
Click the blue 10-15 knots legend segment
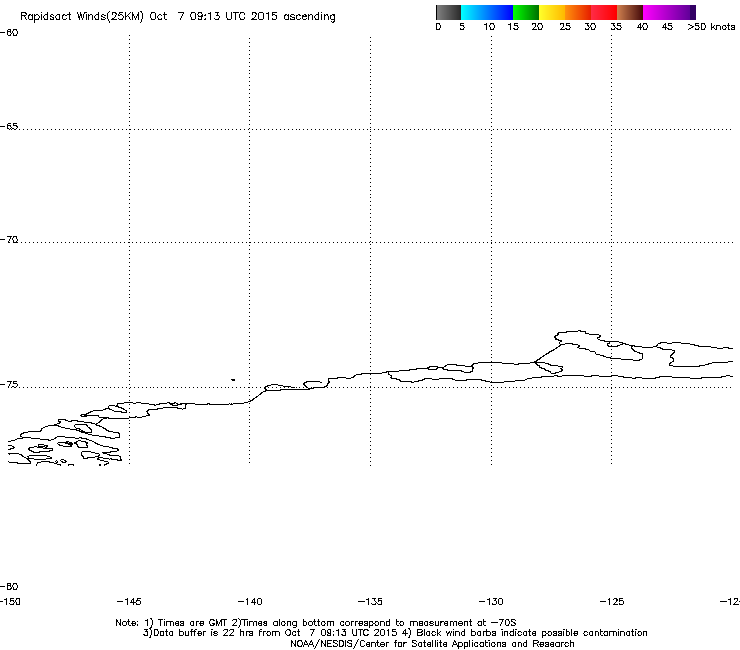tap(500, 12)
